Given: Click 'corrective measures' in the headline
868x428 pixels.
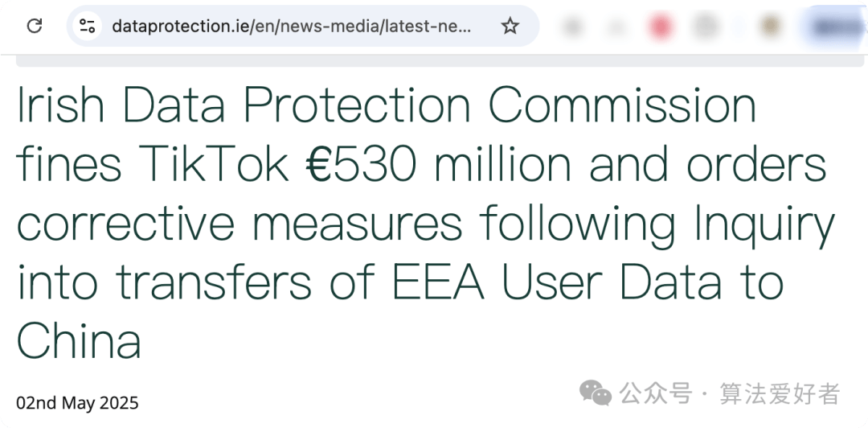Looking at the screenshot, I should (240, 223).
